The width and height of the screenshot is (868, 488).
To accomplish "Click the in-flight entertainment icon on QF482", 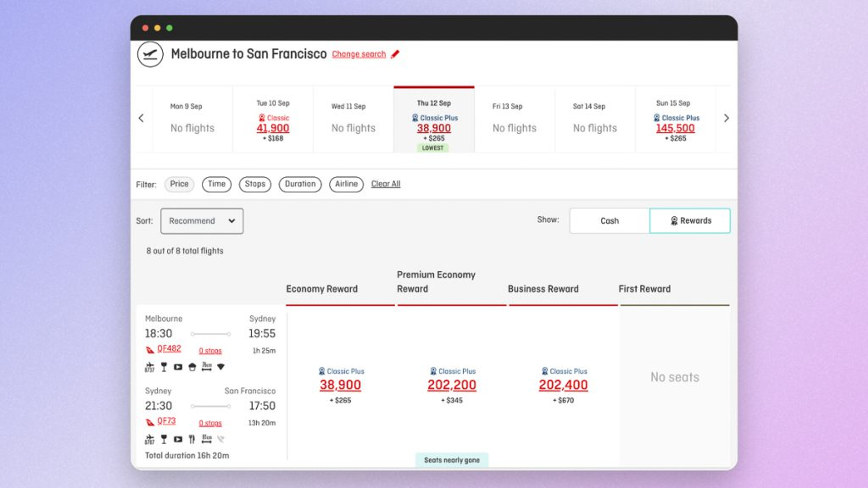I will coord(178,367).
